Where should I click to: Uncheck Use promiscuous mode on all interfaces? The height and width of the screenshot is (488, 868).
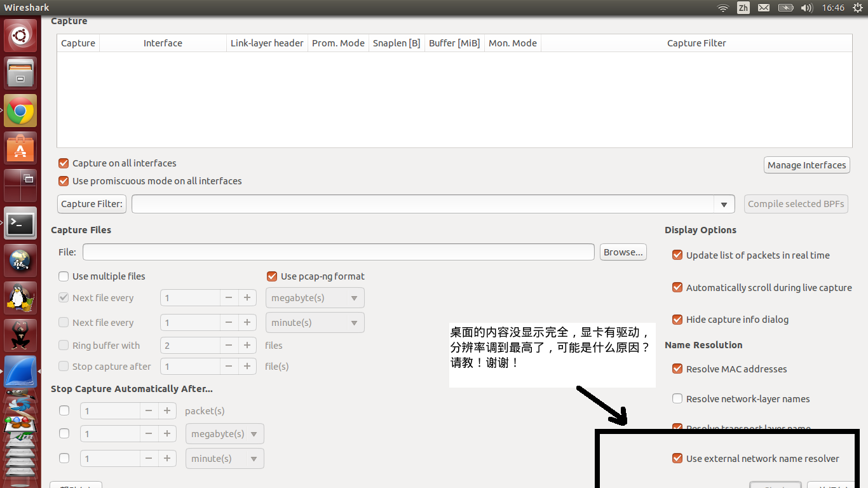(x=64, y=181)
